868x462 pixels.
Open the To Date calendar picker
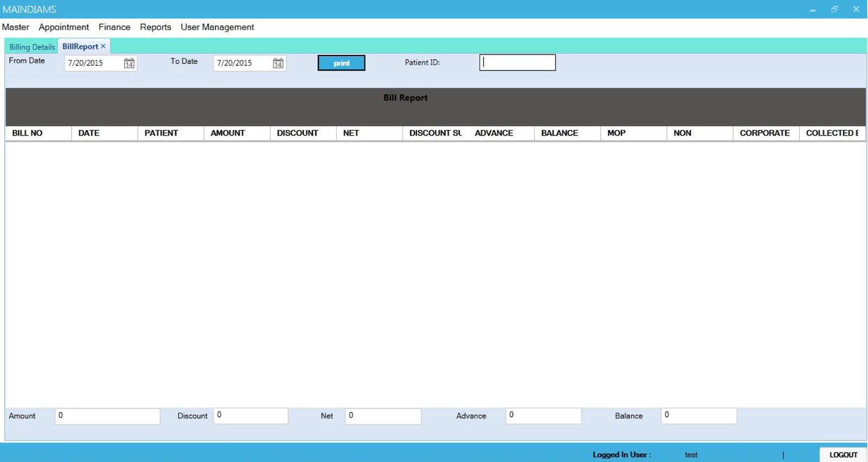278,63
